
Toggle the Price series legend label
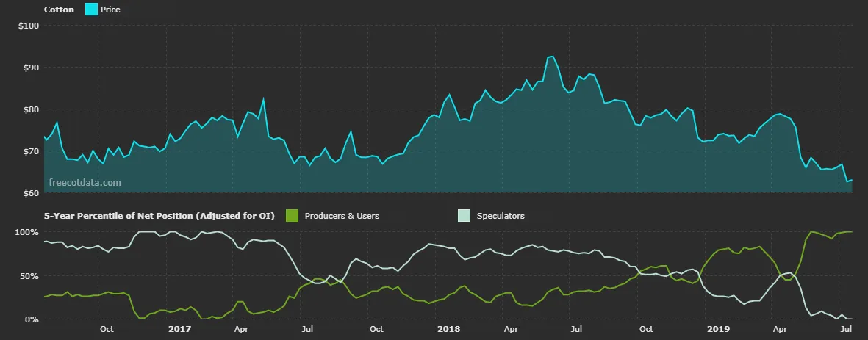110,10
